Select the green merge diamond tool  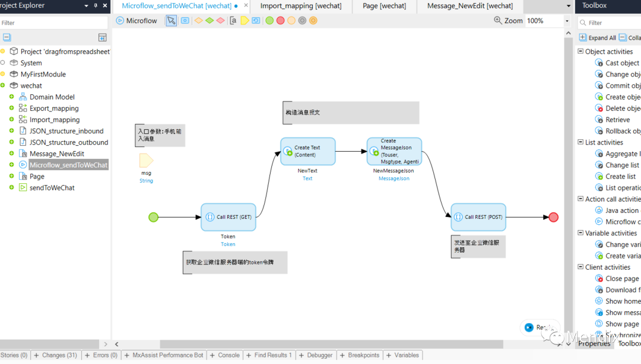coord(210,20)
